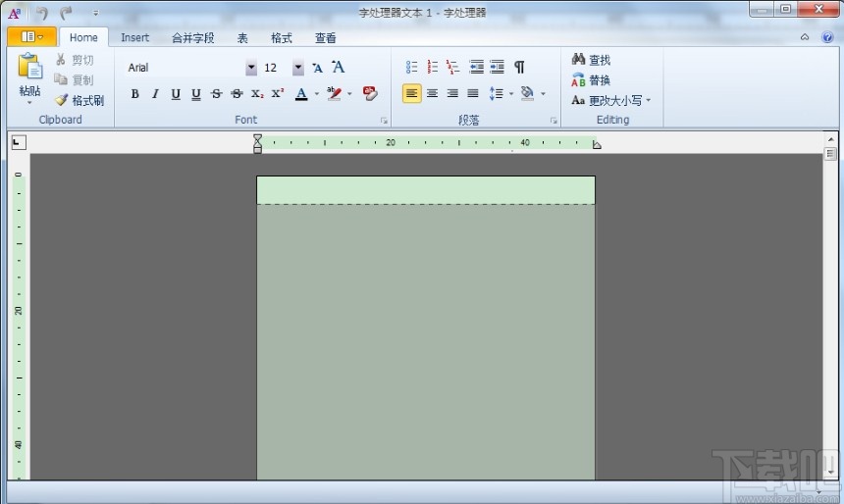Open the 查看 tab
Screen dimensions: 844x504
click(x=325, y=37)
